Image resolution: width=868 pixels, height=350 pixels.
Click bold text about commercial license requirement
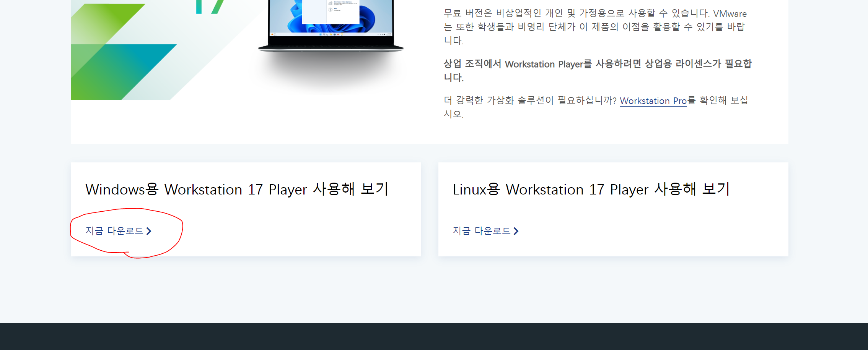(598, 70)
